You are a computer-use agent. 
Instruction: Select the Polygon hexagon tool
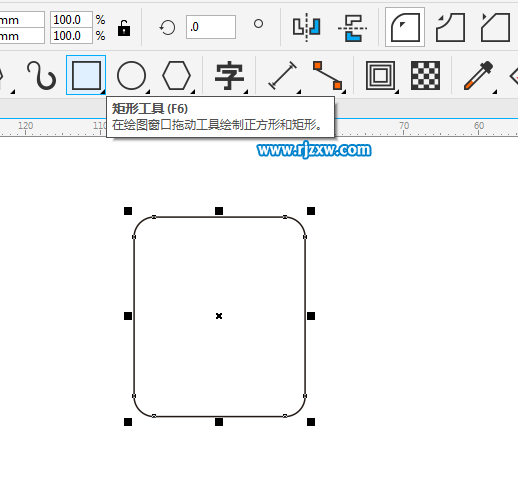click(177, 75)
